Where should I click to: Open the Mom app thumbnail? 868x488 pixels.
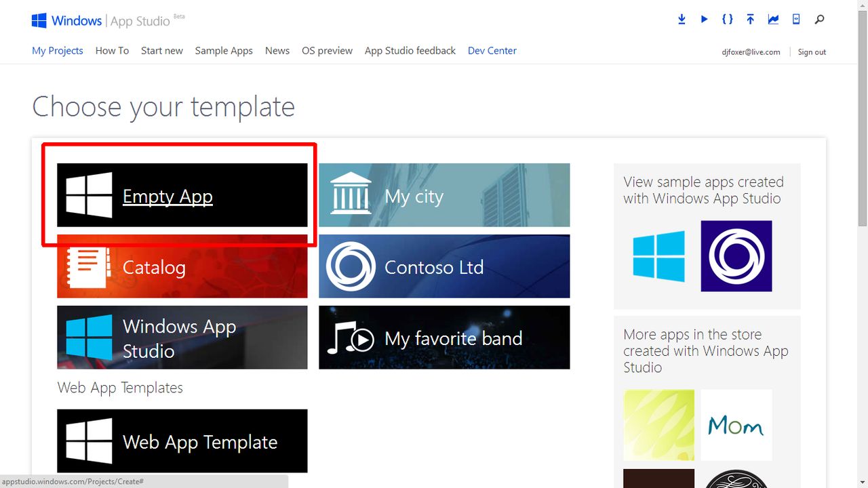[x=736, y=425]
